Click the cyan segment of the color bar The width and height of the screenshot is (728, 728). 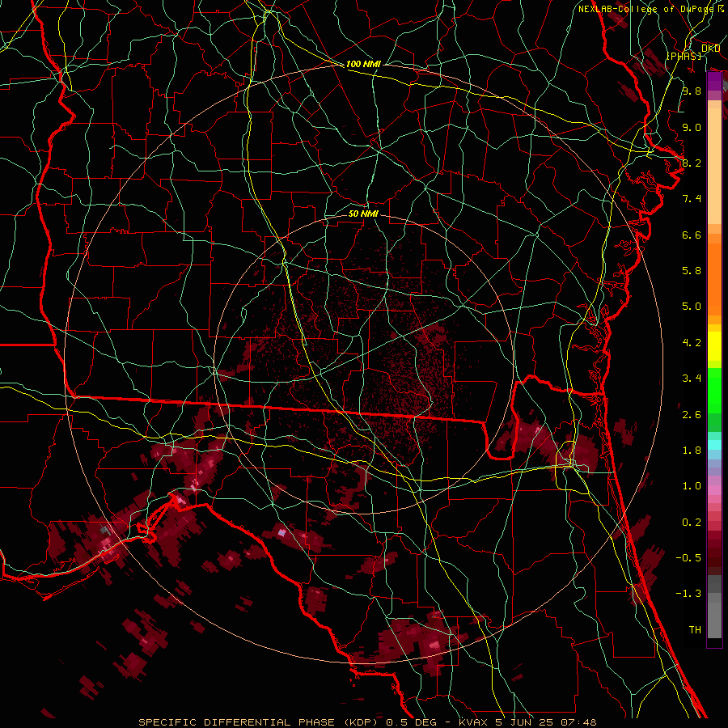point(714,445)
